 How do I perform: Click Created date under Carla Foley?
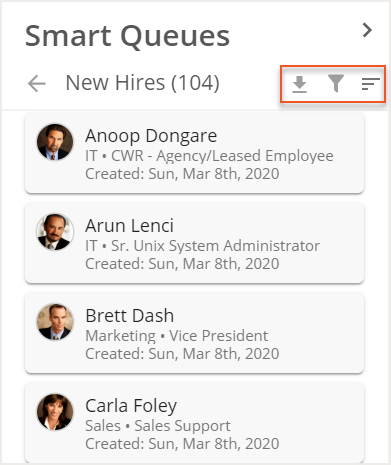point(182,444)
